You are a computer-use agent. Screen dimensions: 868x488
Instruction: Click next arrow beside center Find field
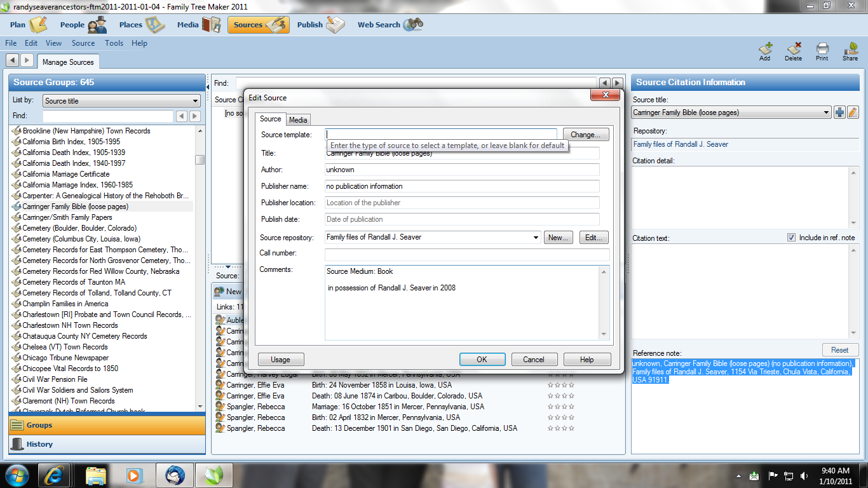pyautogui.click(x=617, y=83)
